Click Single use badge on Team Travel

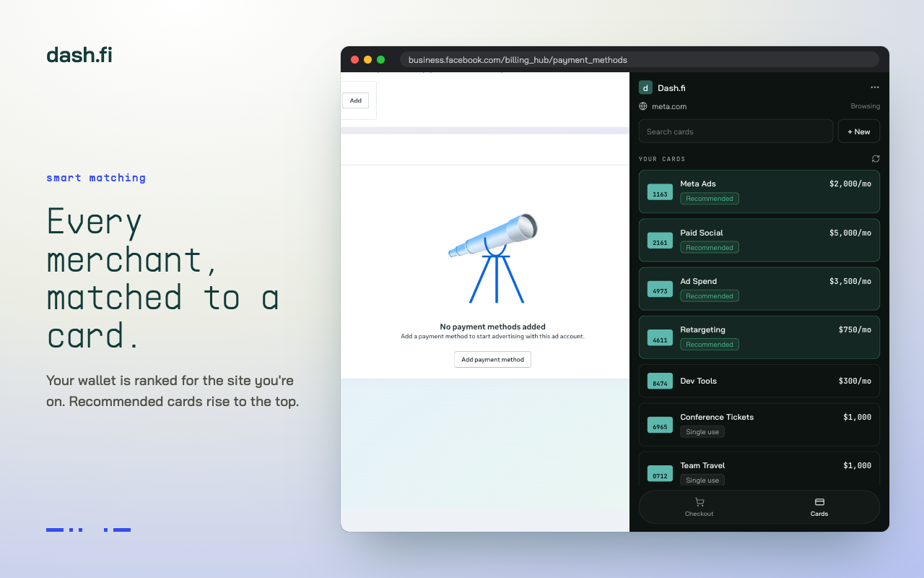click(702, 480)
